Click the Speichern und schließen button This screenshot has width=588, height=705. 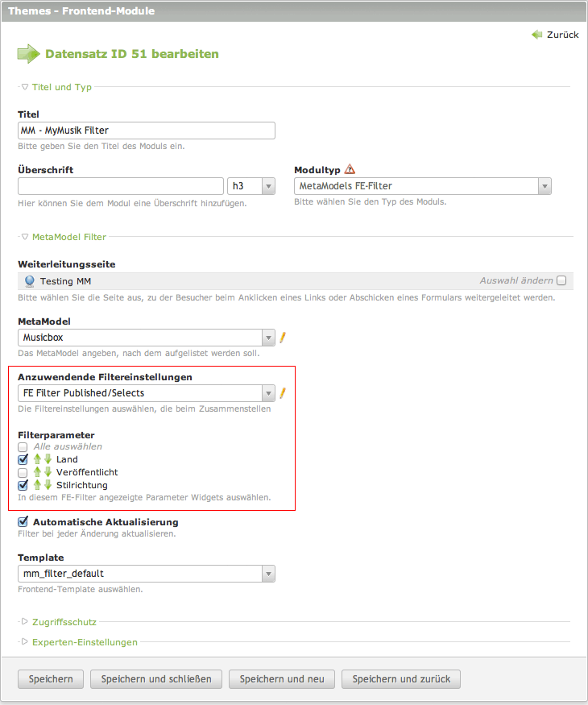155,679
